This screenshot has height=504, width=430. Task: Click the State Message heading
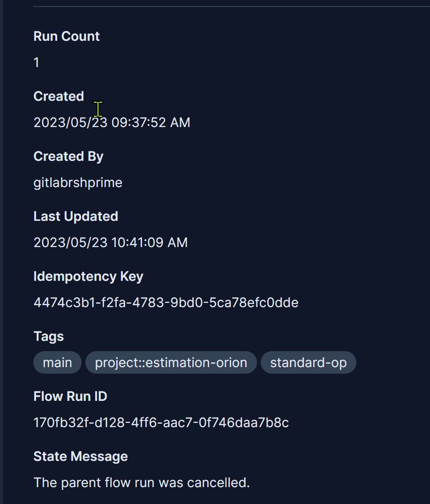(x=80, y=456)
